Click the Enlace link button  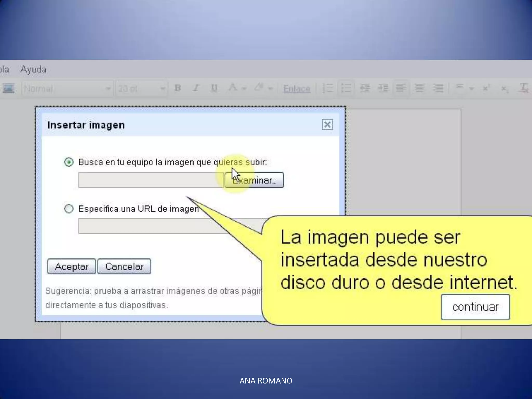coord(297,89)
